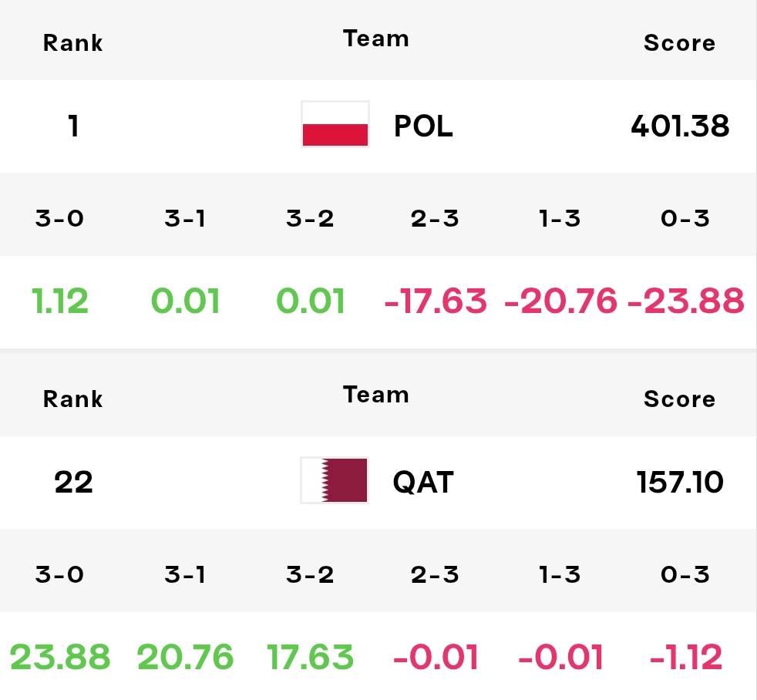Click Poland's 3-0 value 1.12
This screenshot has width=757, height=700.
click(x=60, y=301)
